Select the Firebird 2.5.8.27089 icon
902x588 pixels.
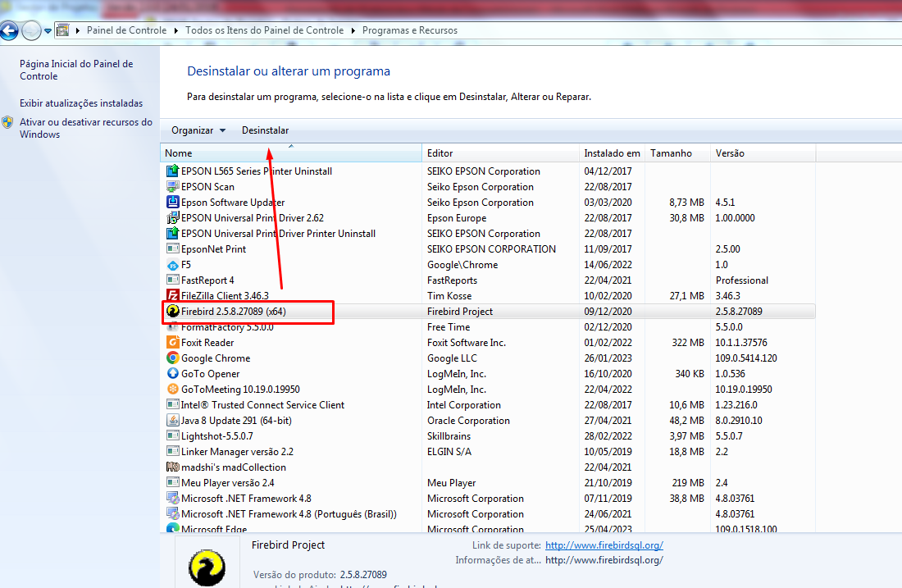(172, 312)
